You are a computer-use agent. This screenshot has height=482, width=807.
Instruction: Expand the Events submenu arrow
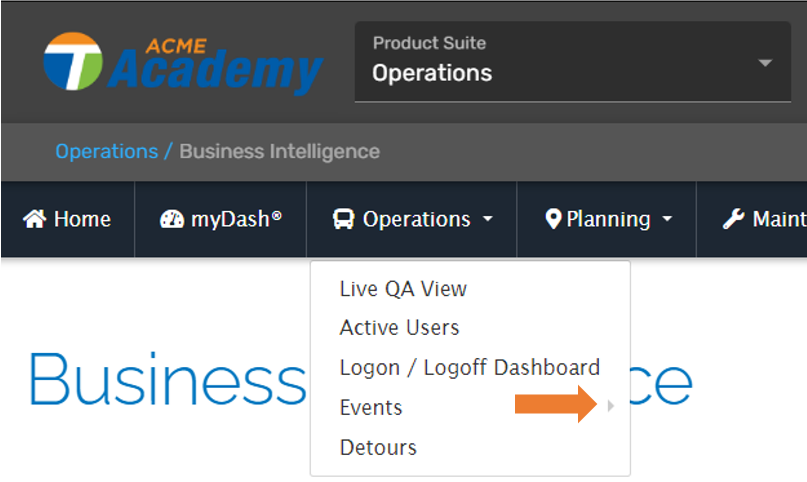pos(611,406)
